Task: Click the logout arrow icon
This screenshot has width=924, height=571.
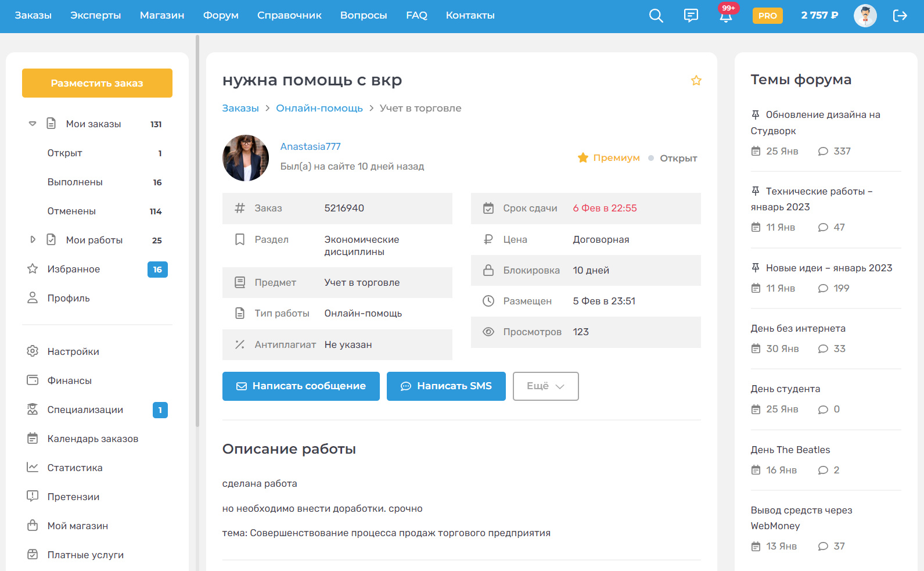Action: click(900, 16)
